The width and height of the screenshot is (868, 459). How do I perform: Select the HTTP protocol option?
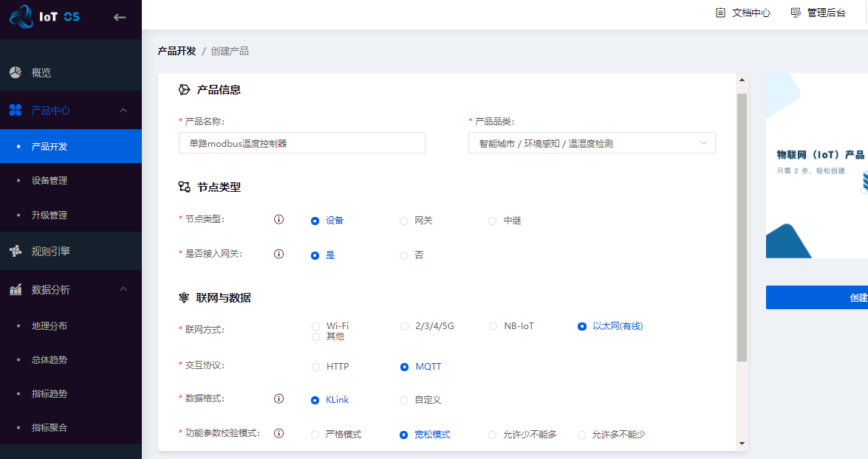click(x=316, y=367)
